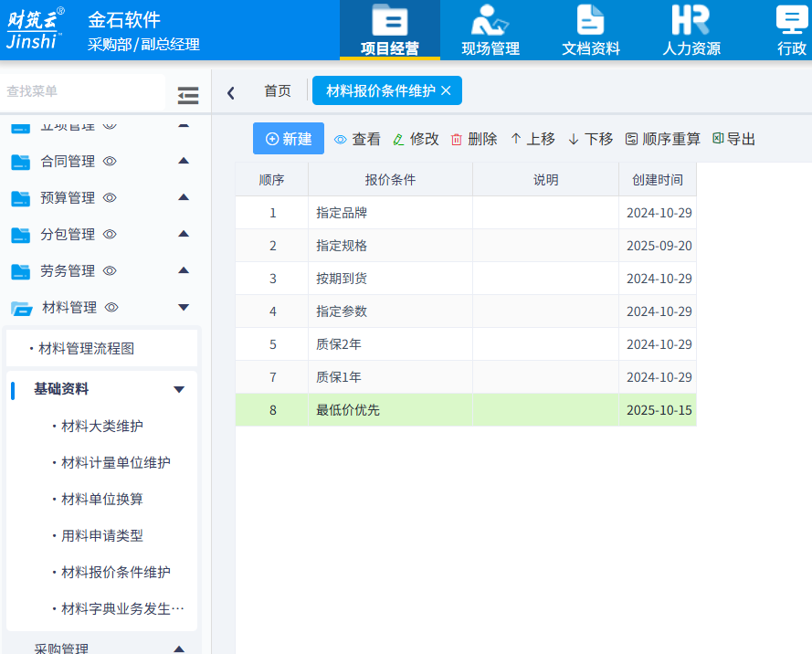Expand the 分包管理 menu arrow
This screenshot has width=812, height=654.
click(184, 234)
